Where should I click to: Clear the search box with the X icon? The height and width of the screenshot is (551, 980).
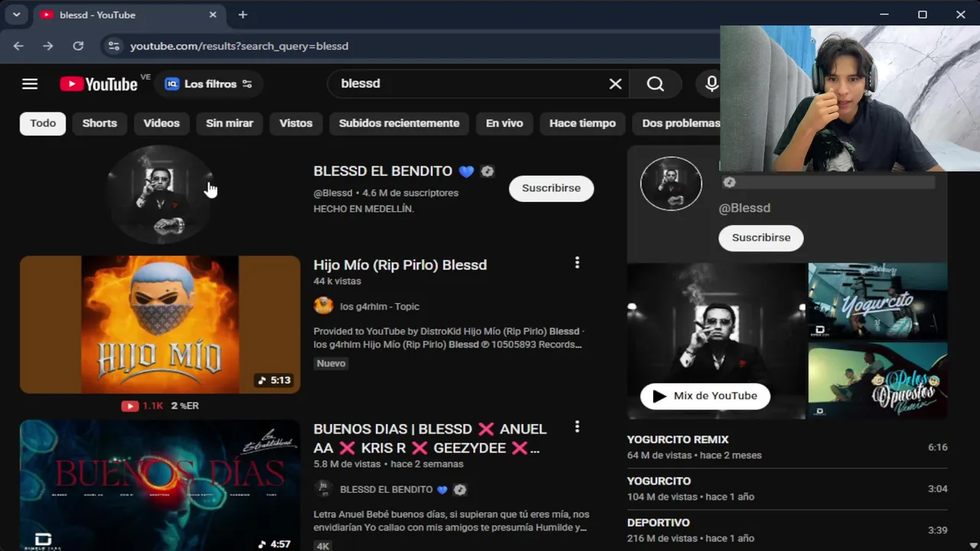[616, 84]
